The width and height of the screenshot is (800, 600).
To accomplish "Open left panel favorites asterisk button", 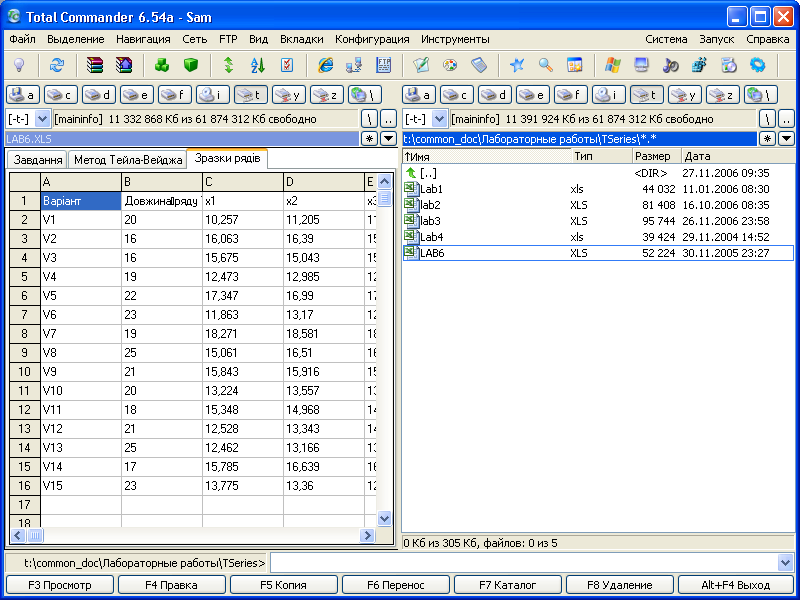I will [x=369, y=138].
